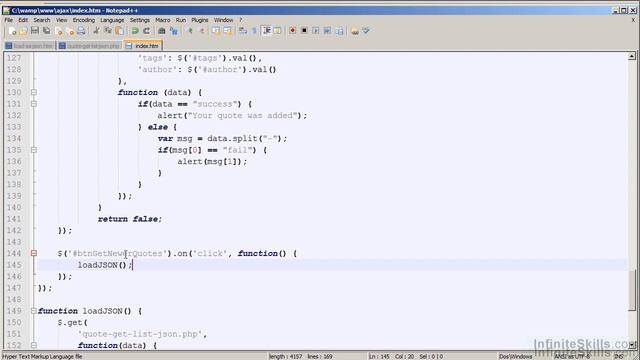Collapse the fold at line 130
This screenshot has width=640, height=360.
(34, 92)
